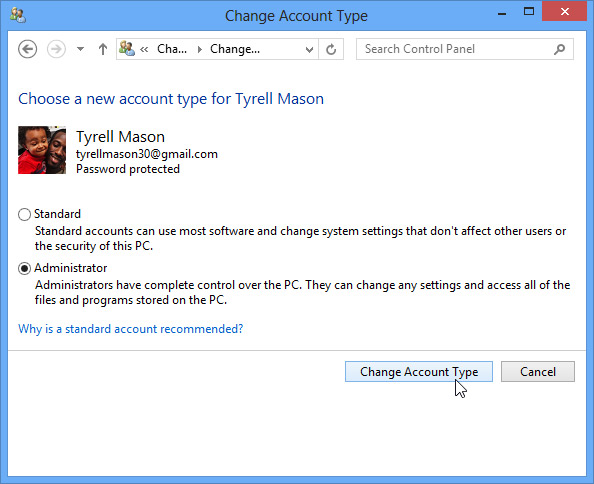Screen dimensions: 594x484
Task: Click the search magnifier icon
Action: click(559, 49)
